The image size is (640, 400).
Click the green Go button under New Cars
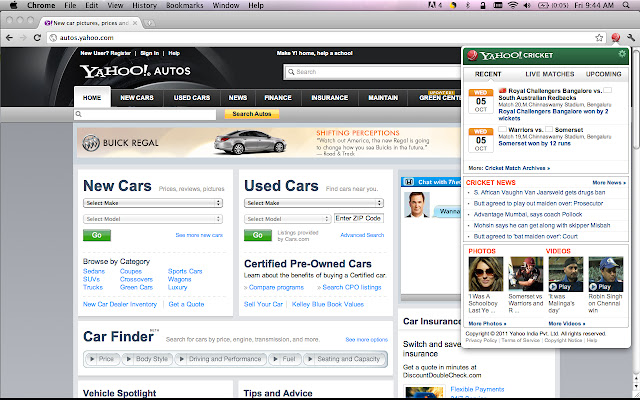click(x=96, y=235)
